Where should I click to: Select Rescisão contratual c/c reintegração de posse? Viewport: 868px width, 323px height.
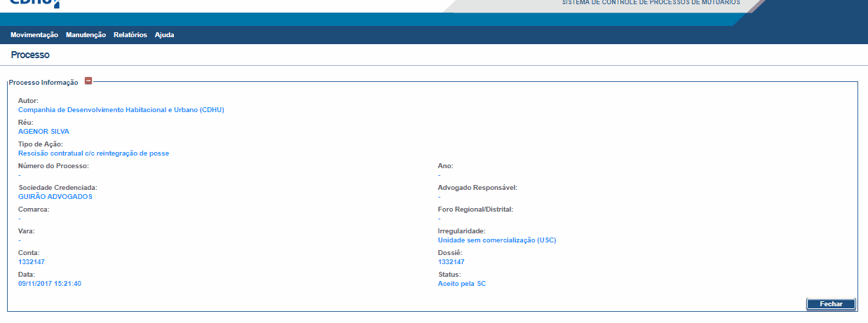(93, 153)
